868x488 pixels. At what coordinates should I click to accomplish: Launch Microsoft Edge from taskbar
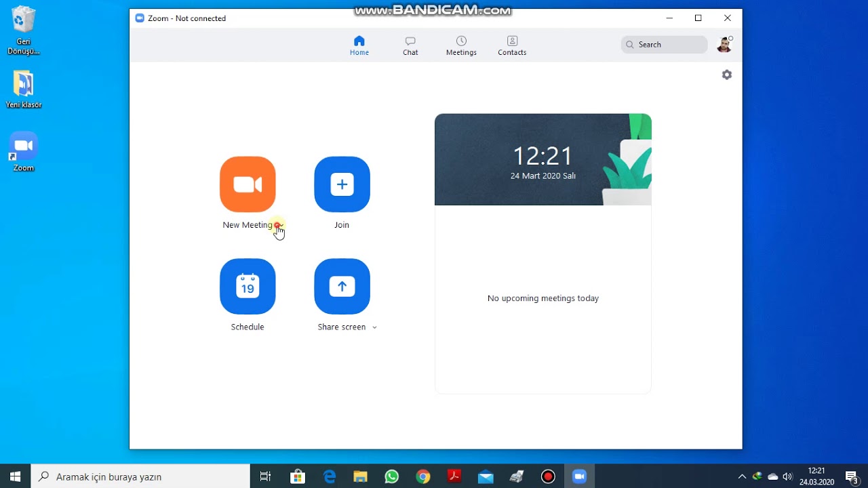tap(330, 476)
